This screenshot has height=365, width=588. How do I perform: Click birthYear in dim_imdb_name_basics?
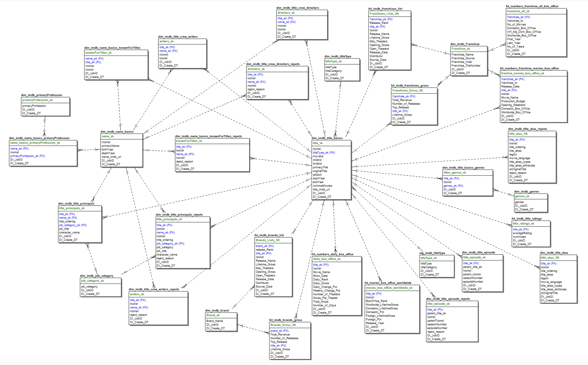(107, 149)
